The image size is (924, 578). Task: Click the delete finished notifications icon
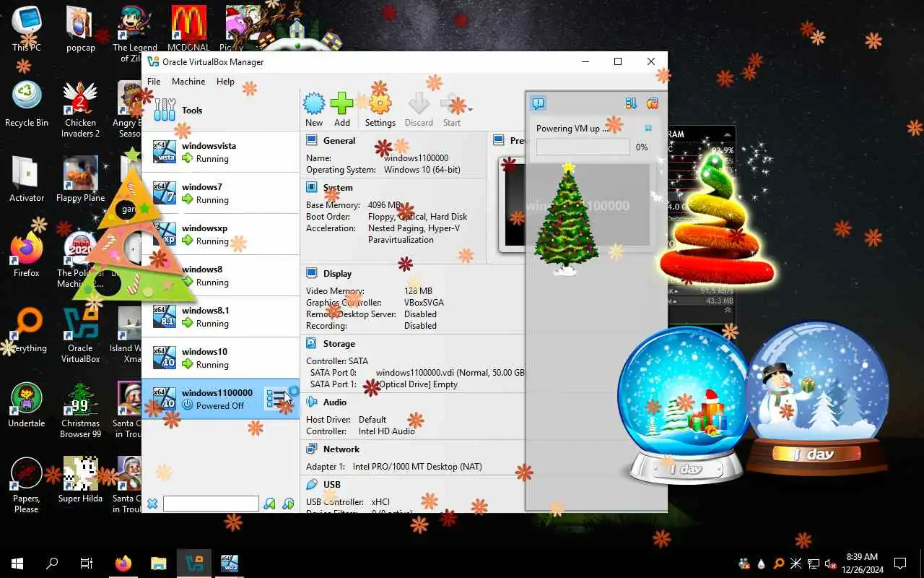pyautogui.click(x=652, y=103)
